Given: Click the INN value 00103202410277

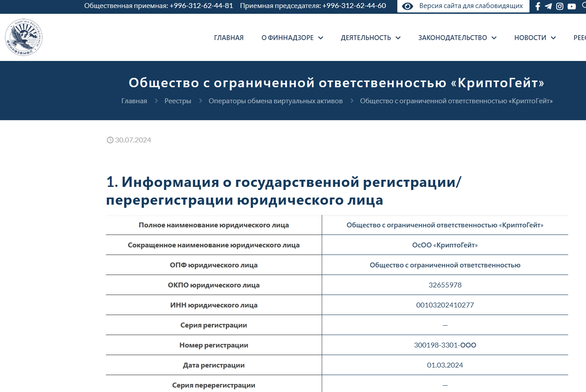Looking at the screenshot, I should pyautogui.click(x=445, y=305).
